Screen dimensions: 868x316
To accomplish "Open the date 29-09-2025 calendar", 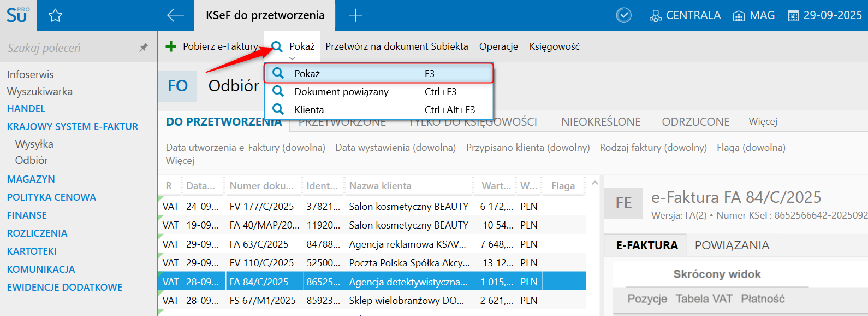I will point(825,15).
